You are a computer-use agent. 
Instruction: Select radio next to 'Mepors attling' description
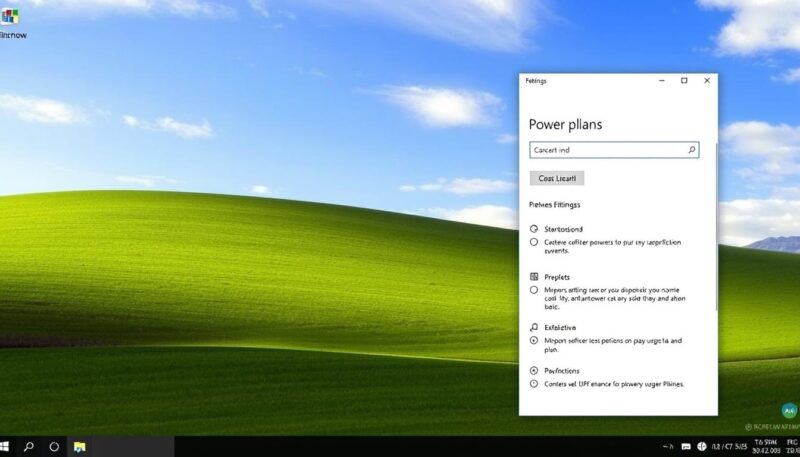[534, 290]
